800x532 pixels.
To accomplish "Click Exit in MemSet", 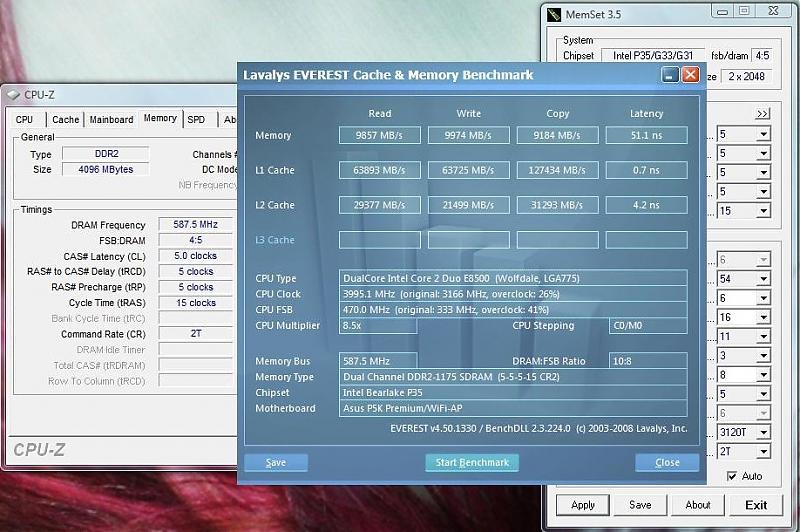I will click(756, 505).
